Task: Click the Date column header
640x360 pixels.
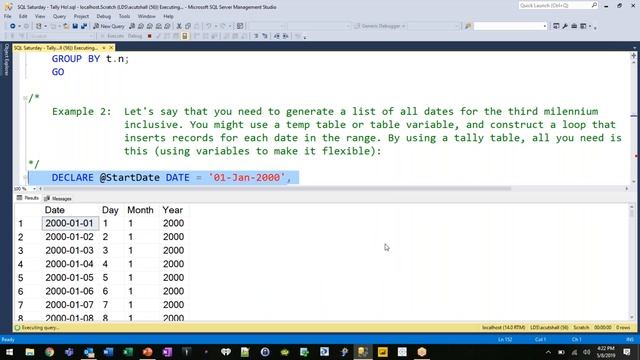Action: click(x=55, y=210)
